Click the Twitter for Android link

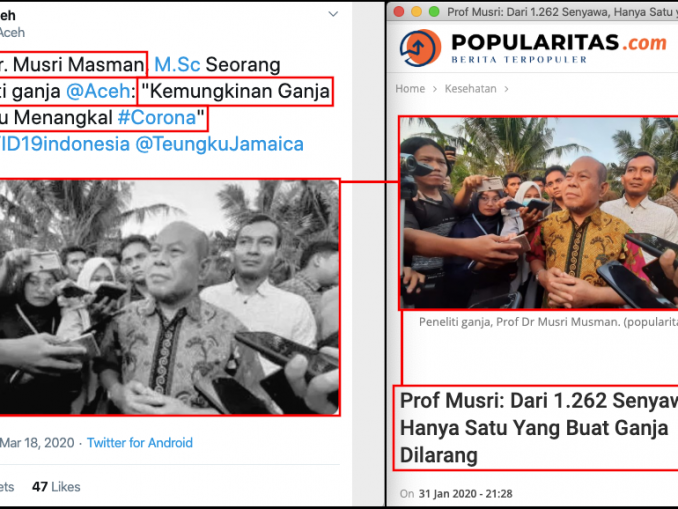point(140,443)
